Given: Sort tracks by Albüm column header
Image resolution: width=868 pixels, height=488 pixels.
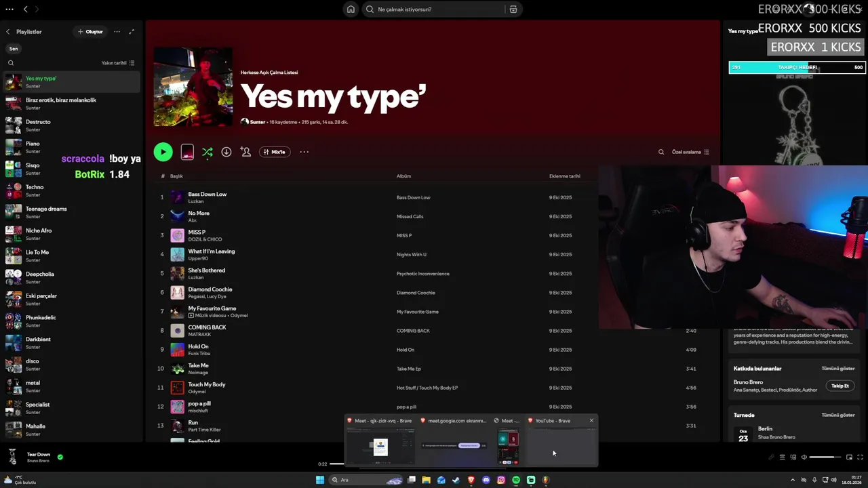Looking at the screenshot, I should 403,176.
